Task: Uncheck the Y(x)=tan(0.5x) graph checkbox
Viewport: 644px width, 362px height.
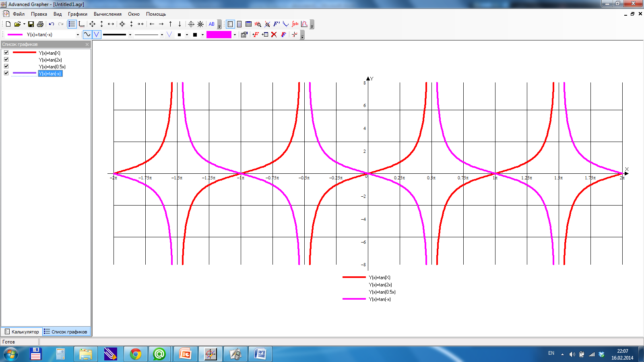Action: pos(6,66)
